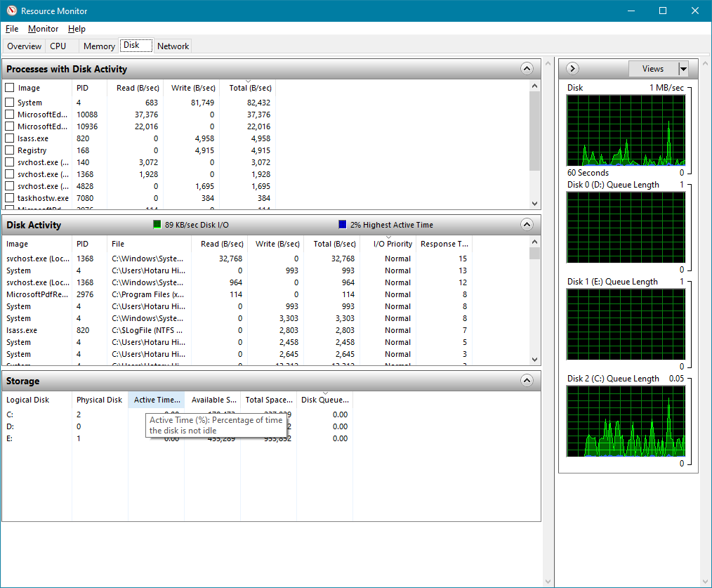This screenshot has width=712, height=588.
Task: Open the Views dropdown arrow
Action: coord(683,69)
